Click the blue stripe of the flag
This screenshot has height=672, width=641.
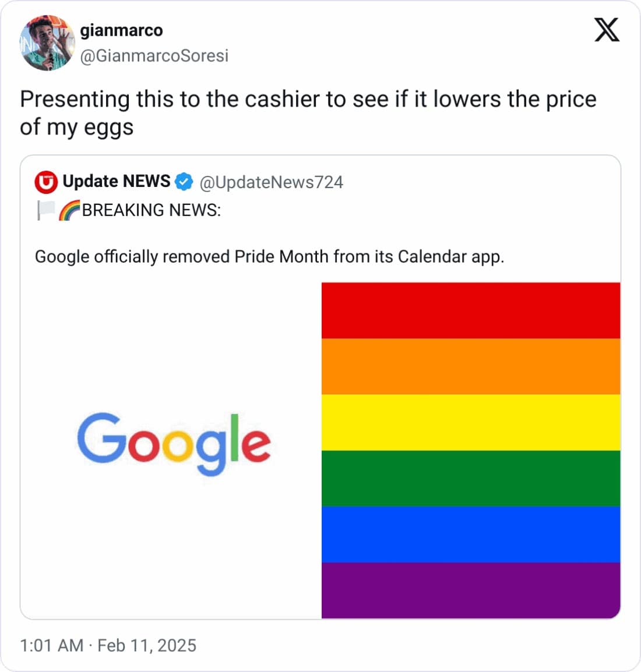click(x=470, y=534)
